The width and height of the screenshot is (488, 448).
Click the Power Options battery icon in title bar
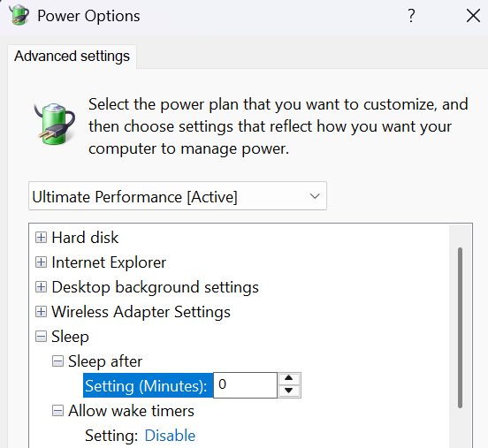coord(19,15)
